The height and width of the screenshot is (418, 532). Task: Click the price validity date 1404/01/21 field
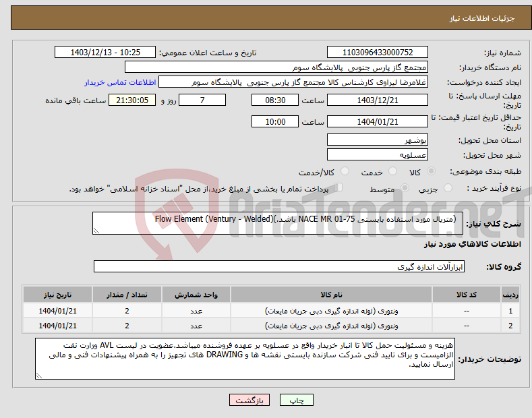(x=378, y=121)
